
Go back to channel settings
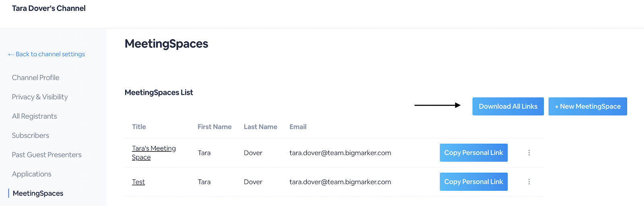47,54
